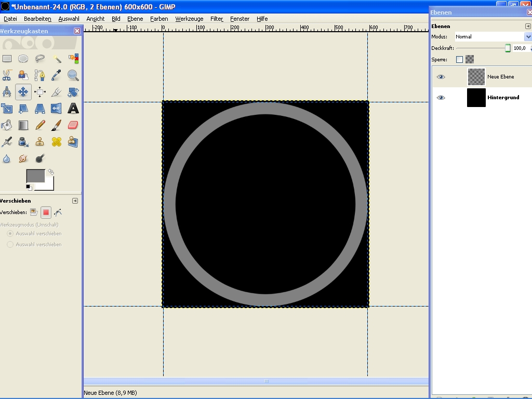The height and width of the screenshot is (399, 532).
Task: Toggle the alpha channel lock icon
Action: pyautogui.click(x=470, y=59)
